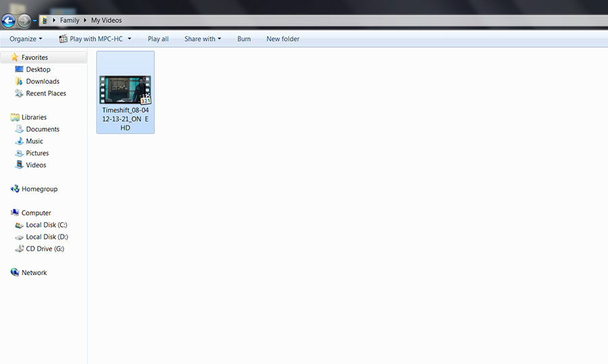The width and height of the screenshot is (608, 364).
Task: Open Downloads from Favorites
Action: pos(43,82)
